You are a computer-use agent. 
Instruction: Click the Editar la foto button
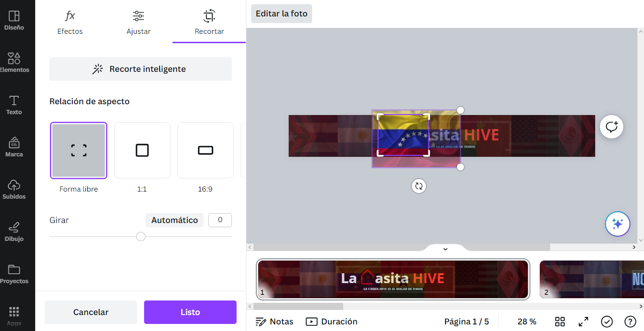pos(282,14)
